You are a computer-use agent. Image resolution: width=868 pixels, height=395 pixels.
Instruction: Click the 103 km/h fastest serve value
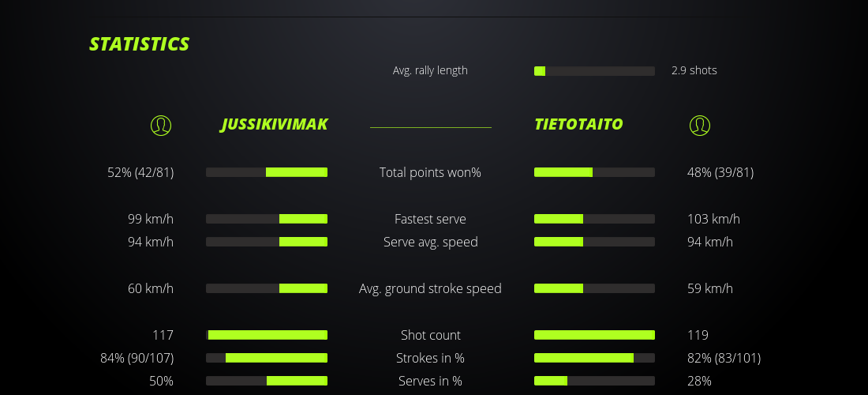coord(713,219)
